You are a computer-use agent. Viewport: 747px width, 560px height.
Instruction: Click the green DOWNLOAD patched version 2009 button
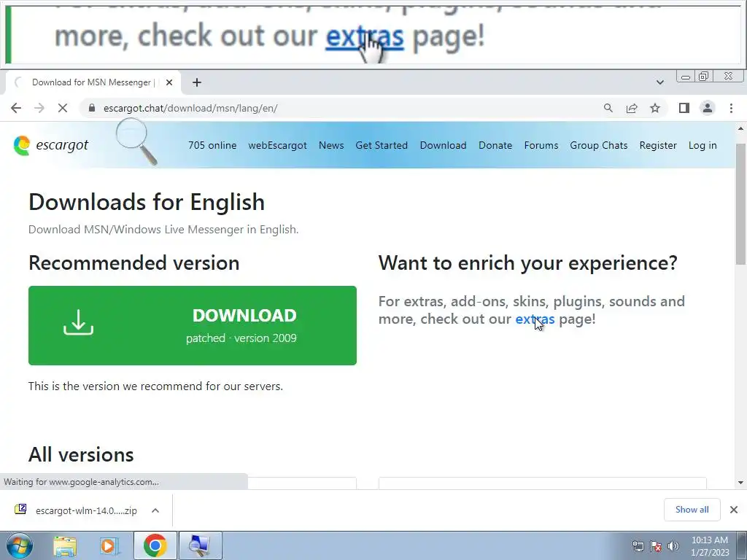(193, 326)
